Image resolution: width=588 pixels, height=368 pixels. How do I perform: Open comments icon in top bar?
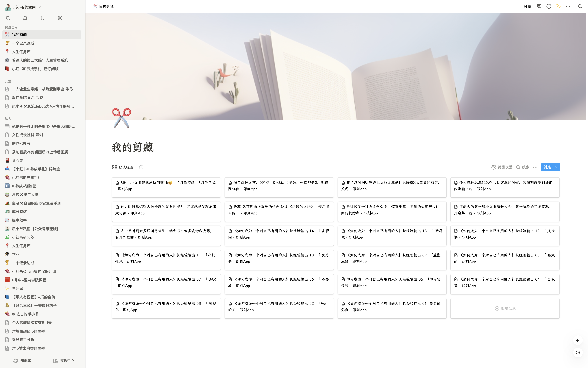click(x=539, y=6)
